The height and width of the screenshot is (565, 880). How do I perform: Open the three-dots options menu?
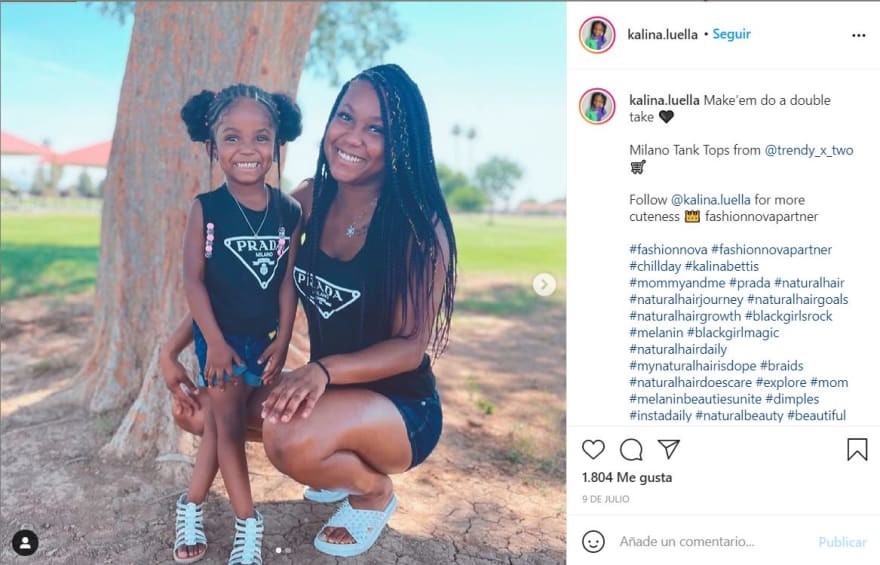coord(859,35)
